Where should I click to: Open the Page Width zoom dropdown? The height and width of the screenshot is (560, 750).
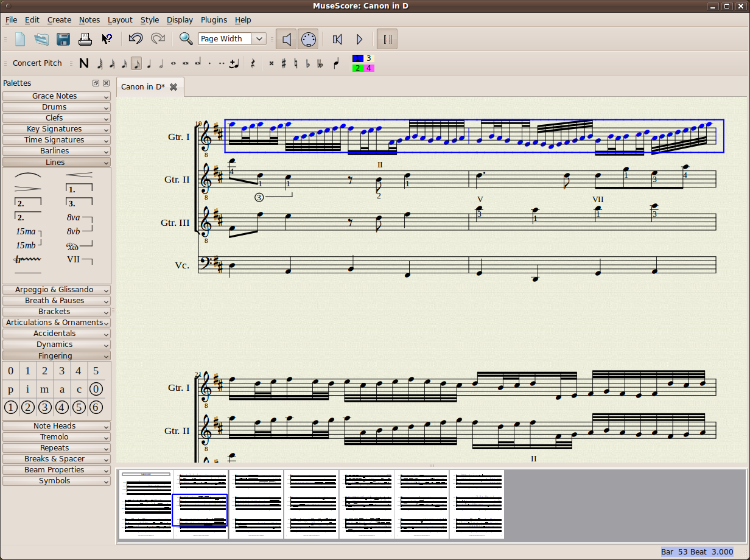(259, 38)
